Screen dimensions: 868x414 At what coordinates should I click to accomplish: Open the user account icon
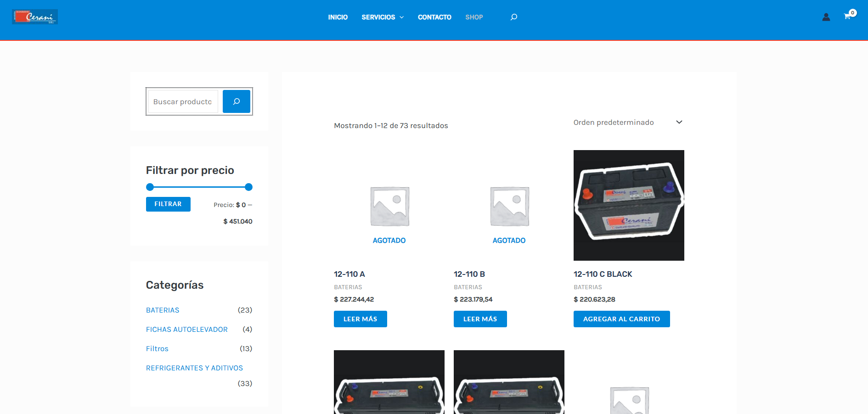coord(826,17)
